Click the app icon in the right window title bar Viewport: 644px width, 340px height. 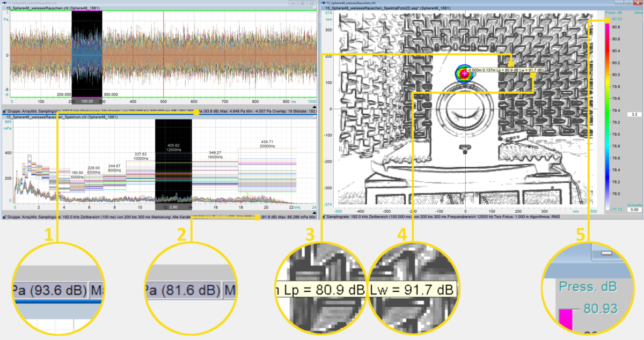(x=324, y=3)
